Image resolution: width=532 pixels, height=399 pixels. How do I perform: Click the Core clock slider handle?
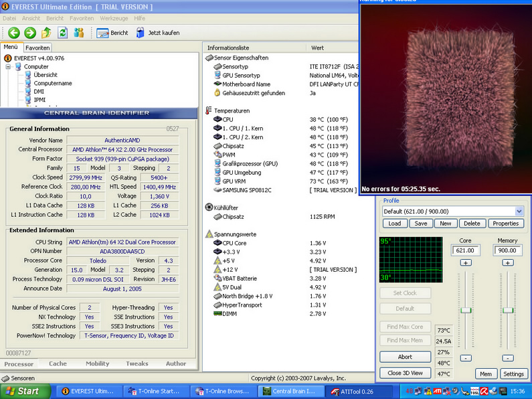pyautogui.click(x=466, y=310)
